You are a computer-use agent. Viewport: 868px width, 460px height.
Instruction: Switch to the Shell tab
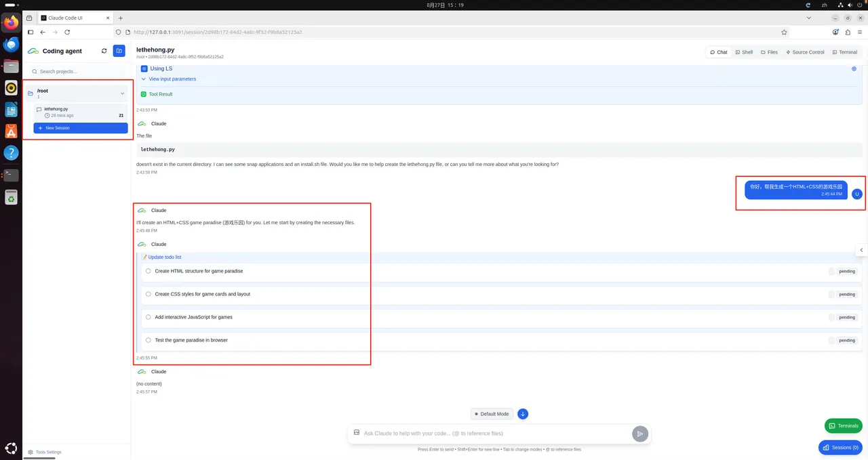pyautogui.click(x=744, y=52)
